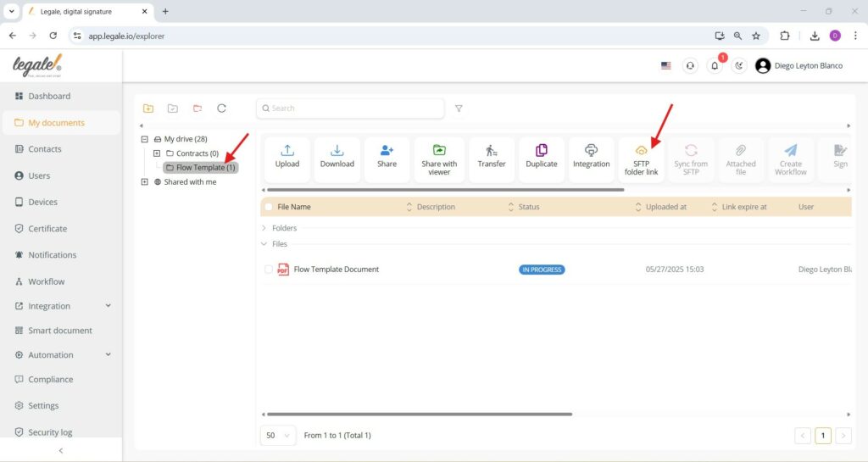Screen dimensions: 868x462
Task: Open the 50 page size dropdown
Action: point(278,436)
